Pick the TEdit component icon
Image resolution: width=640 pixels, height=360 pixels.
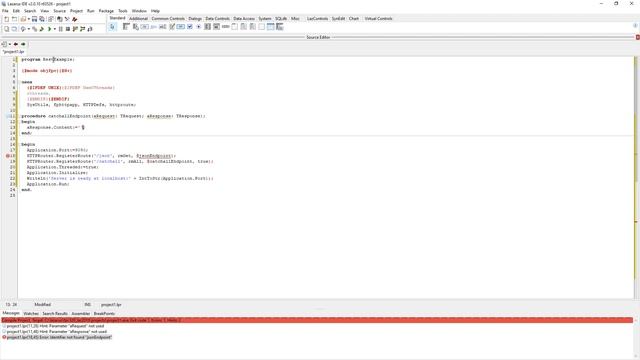click(162, 27)
